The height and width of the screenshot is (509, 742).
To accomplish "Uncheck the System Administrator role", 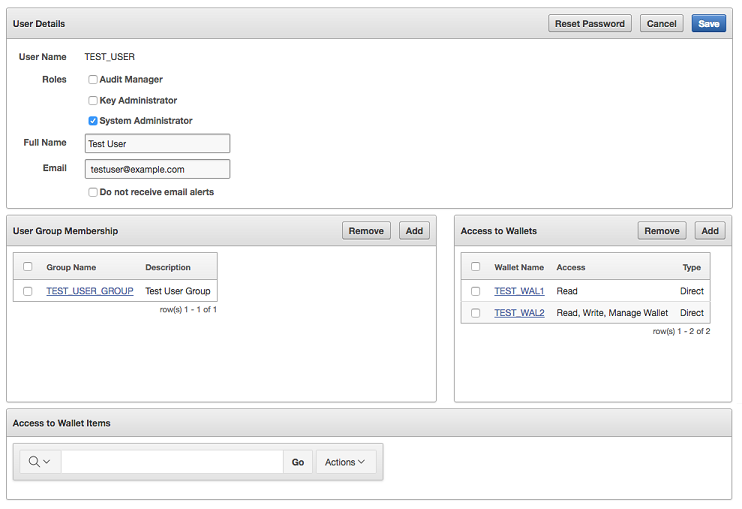I will (x=93, y=121).
